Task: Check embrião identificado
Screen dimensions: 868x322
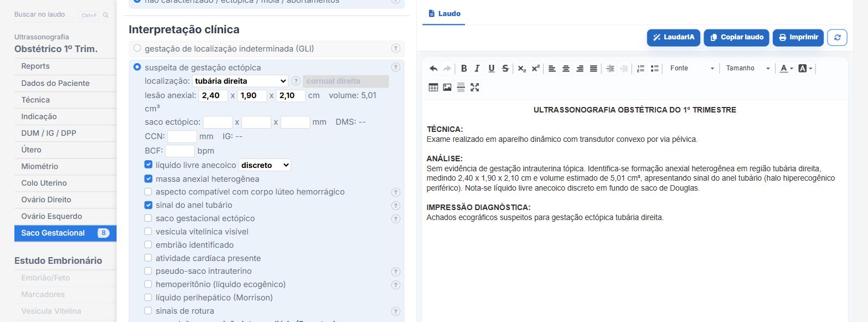Action: [148, 245]
